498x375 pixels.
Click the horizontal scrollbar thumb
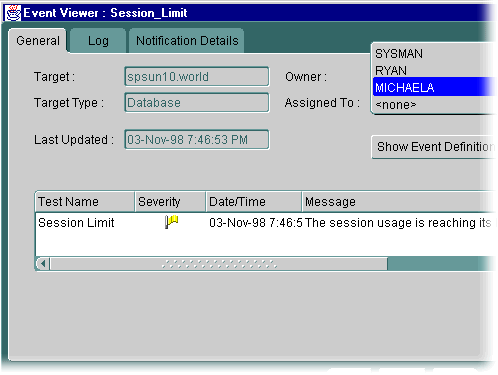(219, 264)
